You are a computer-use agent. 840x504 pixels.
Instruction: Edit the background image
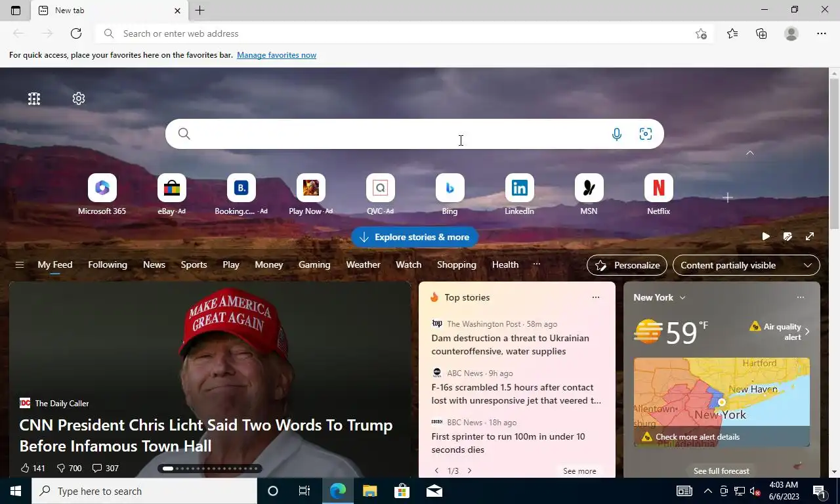point(787,236)
